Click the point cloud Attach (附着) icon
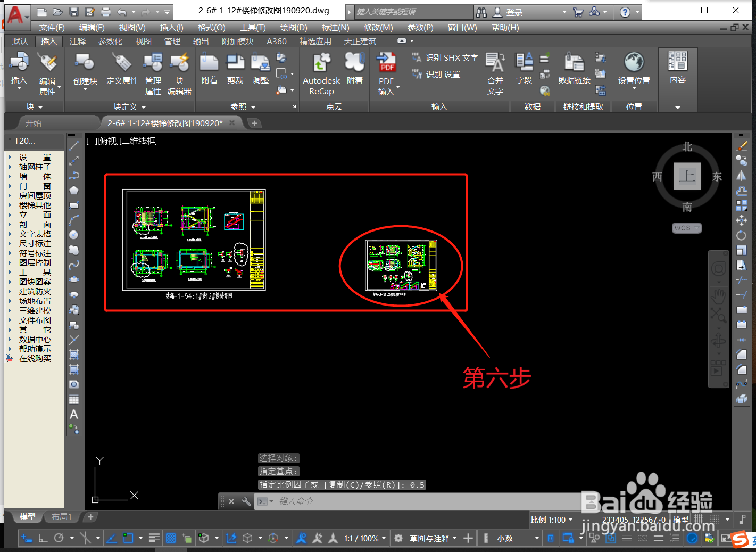Screen dimensions: 756x552 (354, 63)
